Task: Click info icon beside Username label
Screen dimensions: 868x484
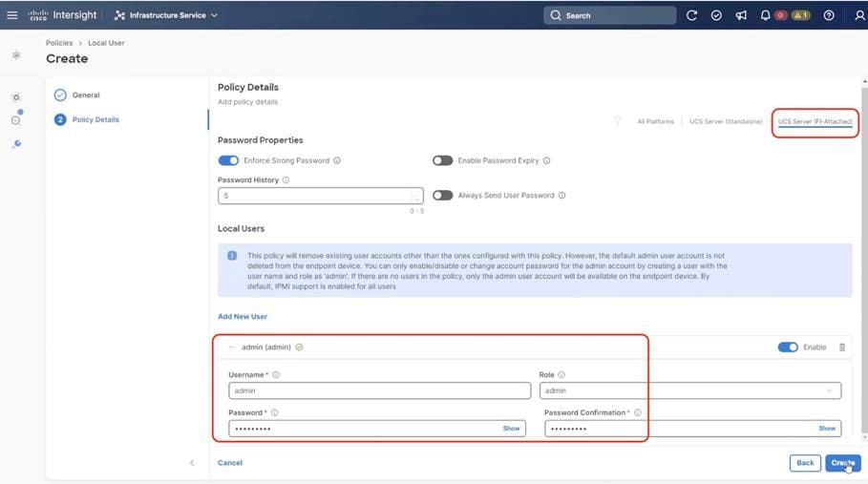Action: tap(276, 374)
